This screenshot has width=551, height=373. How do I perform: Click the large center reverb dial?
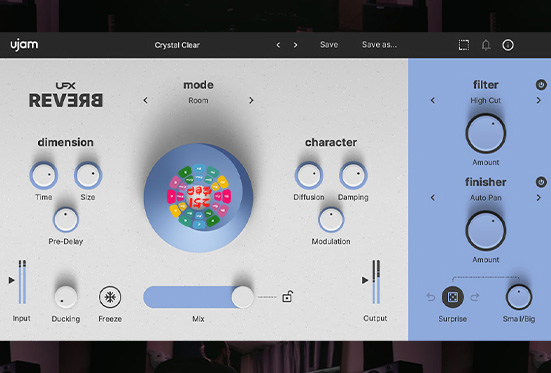pos(199,198)
